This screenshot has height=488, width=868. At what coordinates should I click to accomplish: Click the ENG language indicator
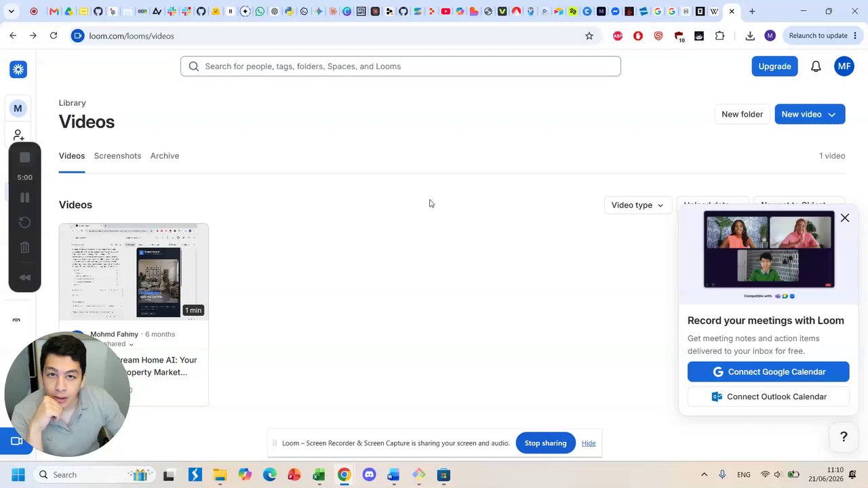coord(744,475)
